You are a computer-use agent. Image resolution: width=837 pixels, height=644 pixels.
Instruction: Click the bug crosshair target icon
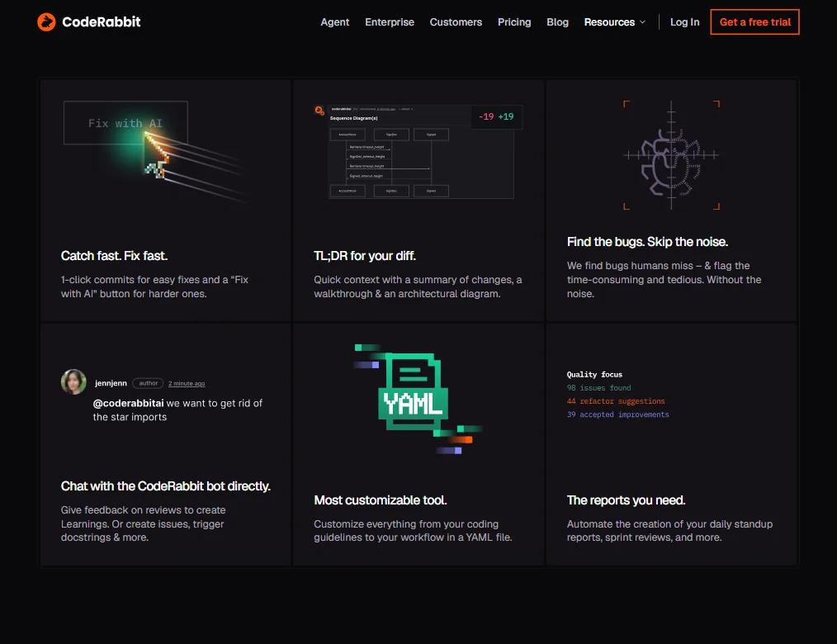click(x=671, y=155)
